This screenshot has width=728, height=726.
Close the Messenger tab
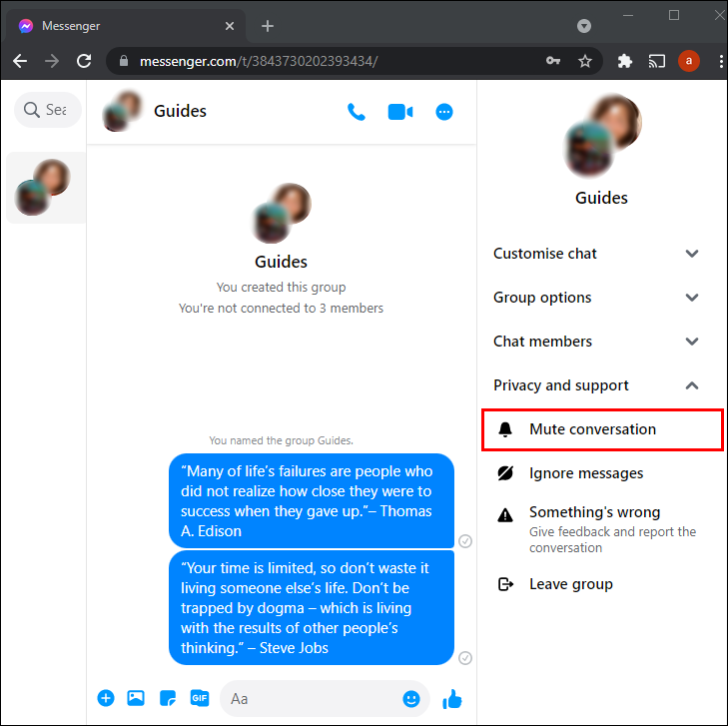[x=230, y=26]
